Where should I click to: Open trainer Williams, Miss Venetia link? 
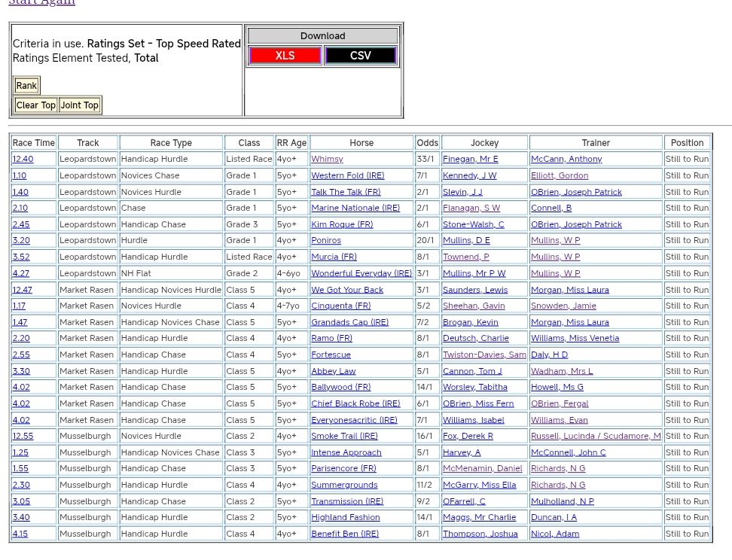click(575, 338)
